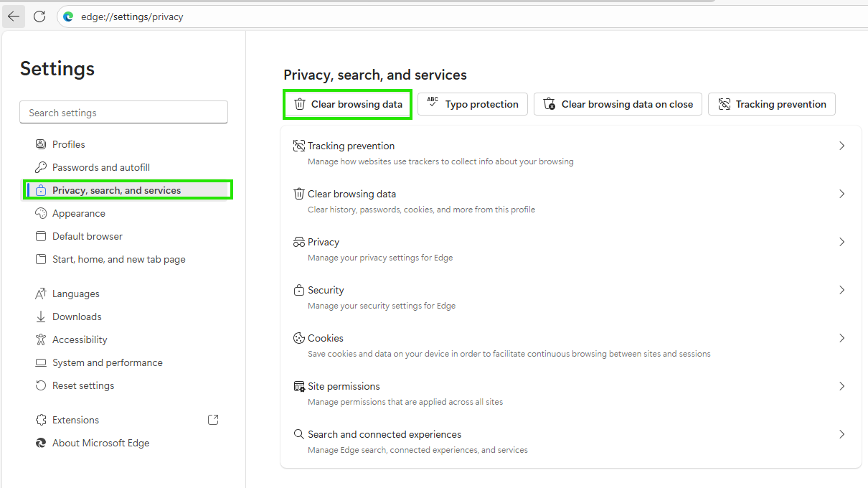Expand Search and connected experiences chevron

coord(842,434)
